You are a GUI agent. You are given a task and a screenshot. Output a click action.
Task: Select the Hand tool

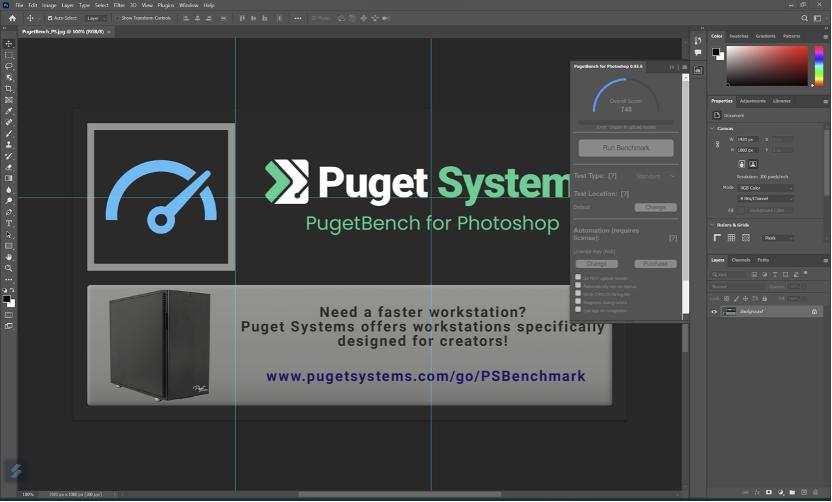point(8,257)
